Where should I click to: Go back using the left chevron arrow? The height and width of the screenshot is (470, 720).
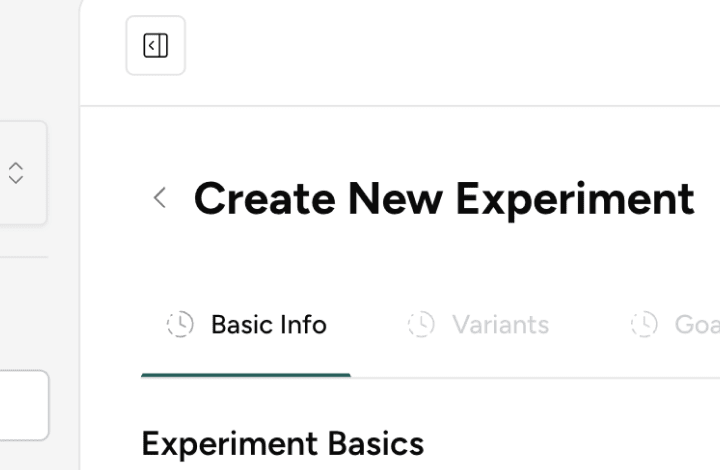[x=159, y=198]
